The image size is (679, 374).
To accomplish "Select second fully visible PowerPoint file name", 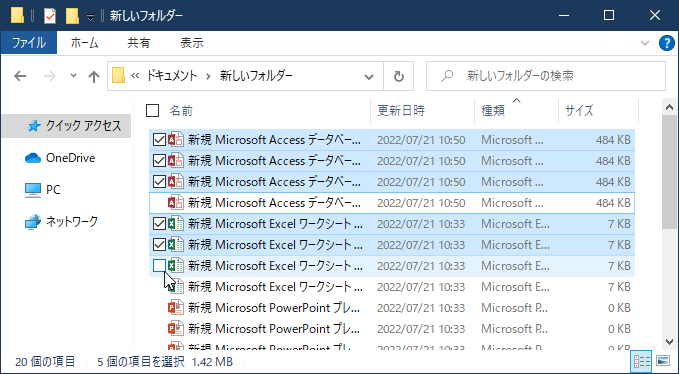I will pyautogui.click(x=274, y=329).
